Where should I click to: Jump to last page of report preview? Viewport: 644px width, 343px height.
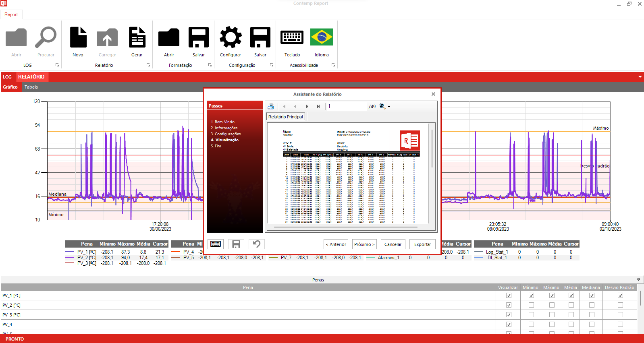[x=318, y=106]
